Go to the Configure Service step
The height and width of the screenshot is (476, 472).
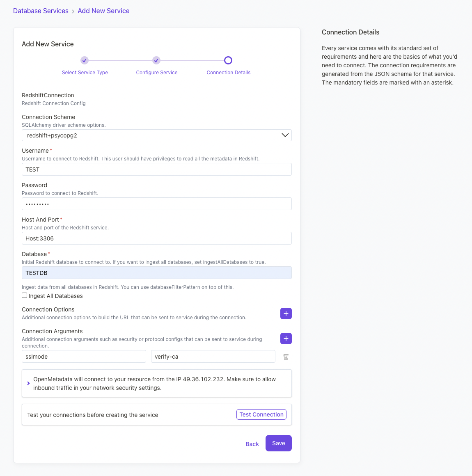156,73
